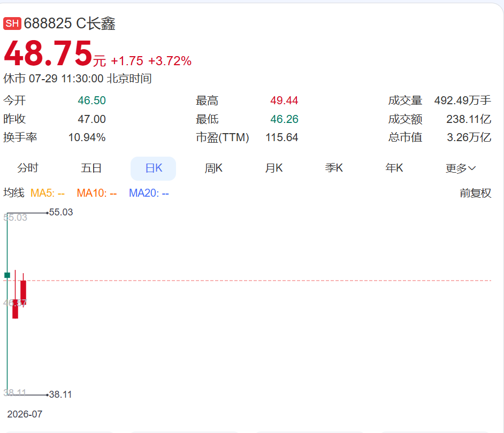Open the 前复权 adjustment selector

(476, 193)
